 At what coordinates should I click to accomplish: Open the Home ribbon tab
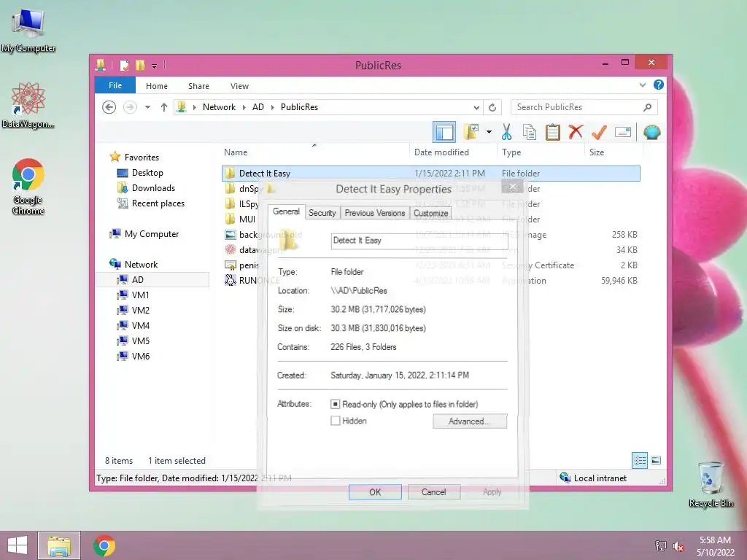(157, 86)
